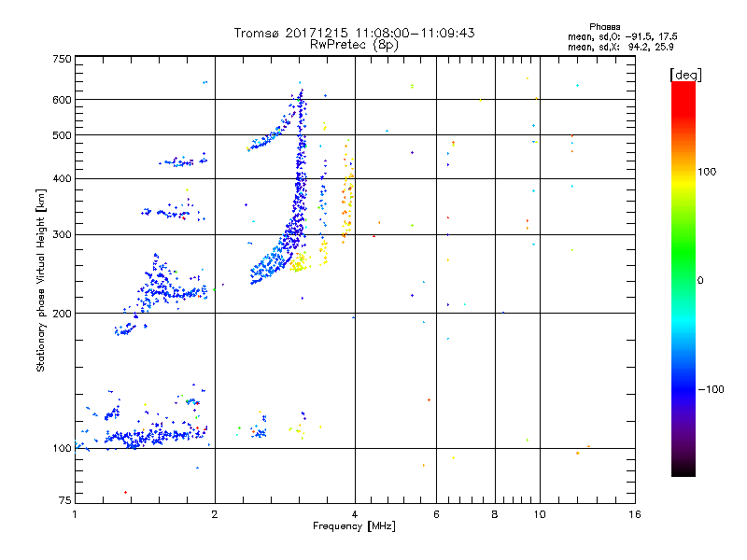Click the y-axis tick label 400
The image size is (747, 560).
62,178
